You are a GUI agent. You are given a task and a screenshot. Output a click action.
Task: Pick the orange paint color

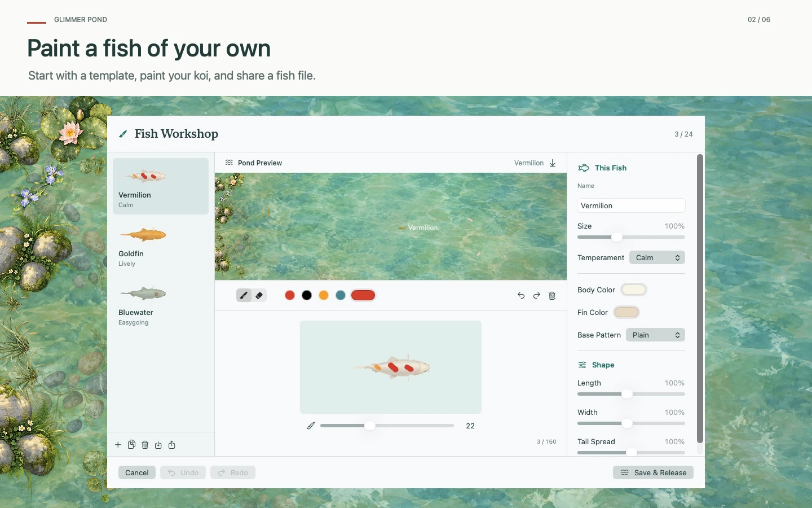pos(324,295)
